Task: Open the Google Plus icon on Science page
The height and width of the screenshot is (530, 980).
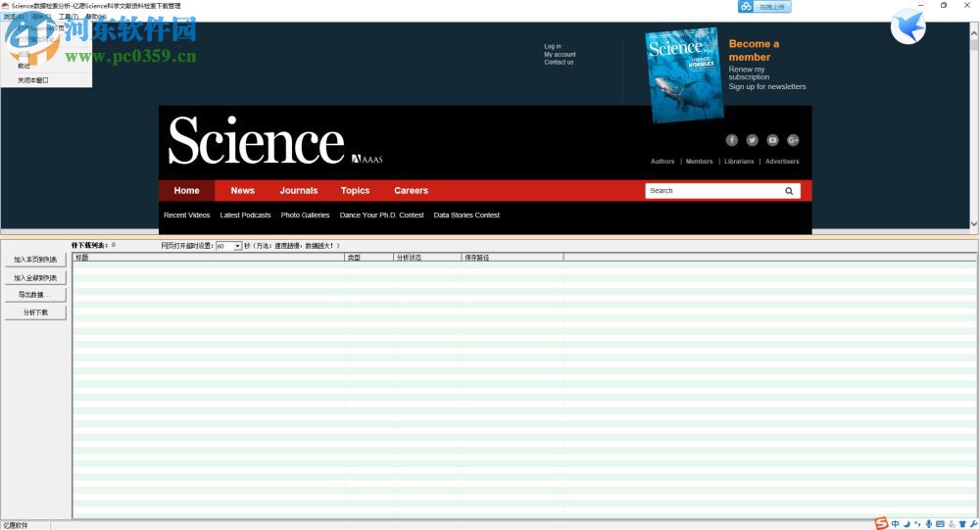Action: click(793, 140)
